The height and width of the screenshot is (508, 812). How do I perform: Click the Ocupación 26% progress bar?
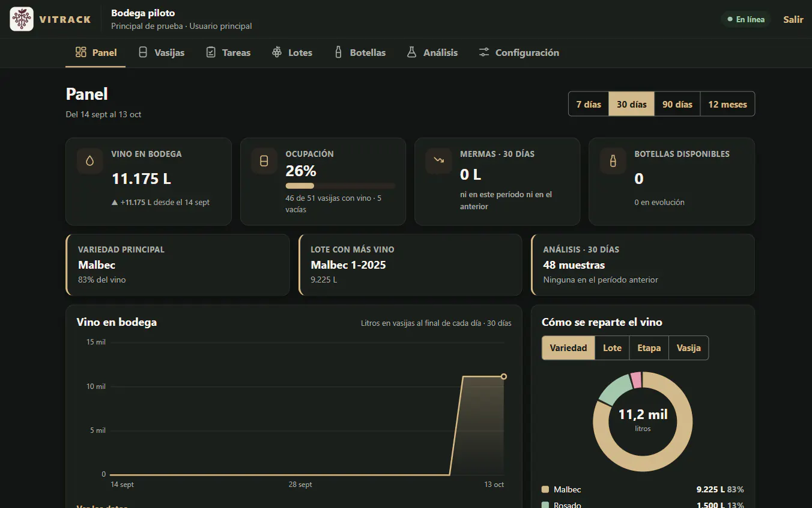pos(341,186)
